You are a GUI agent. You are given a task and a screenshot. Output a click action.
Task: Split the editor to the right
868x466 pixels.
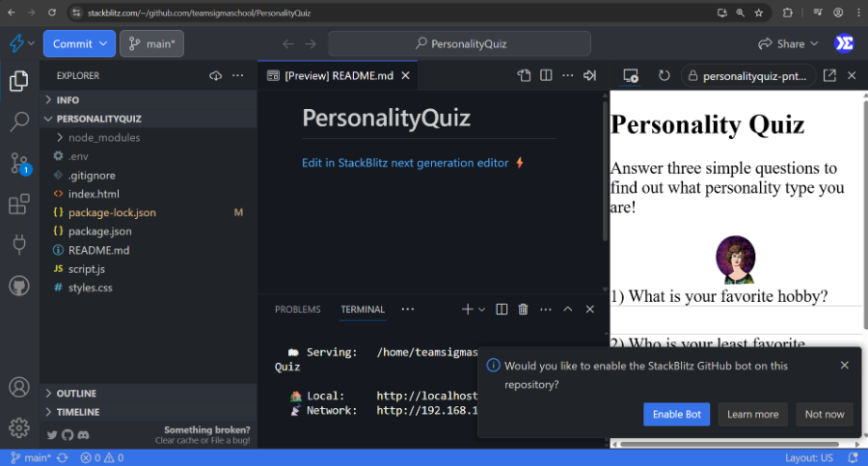(x=546, y=75)
